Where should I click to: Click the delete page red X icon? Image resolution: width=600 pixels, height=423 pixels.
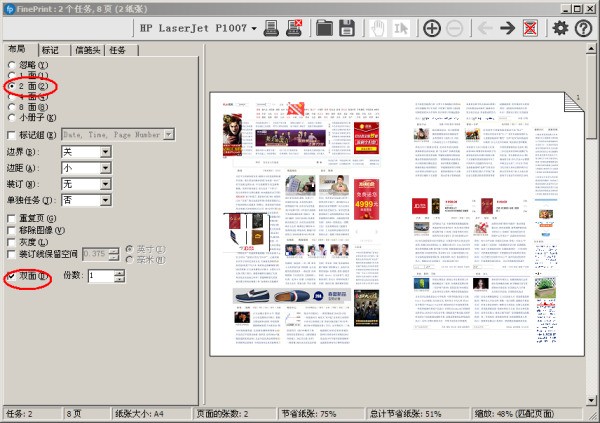point(532,28)
